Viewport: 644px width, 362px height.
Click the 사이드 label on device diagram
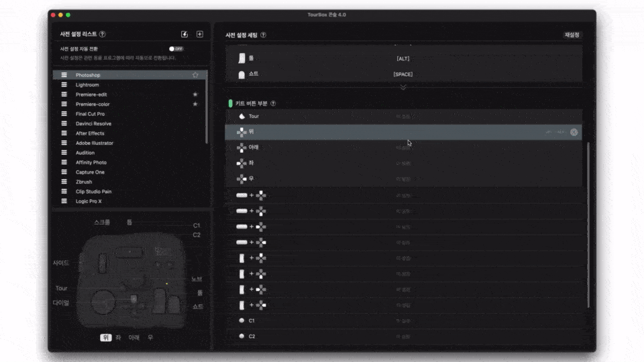[61, 263]
